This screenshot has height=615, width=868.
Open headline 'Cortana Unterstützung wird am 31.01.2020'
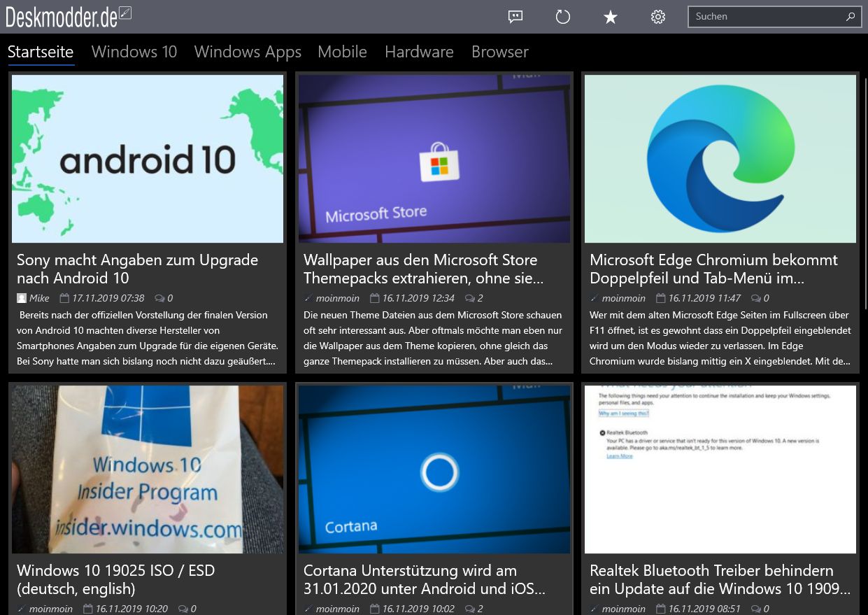(x=425, y=579)
